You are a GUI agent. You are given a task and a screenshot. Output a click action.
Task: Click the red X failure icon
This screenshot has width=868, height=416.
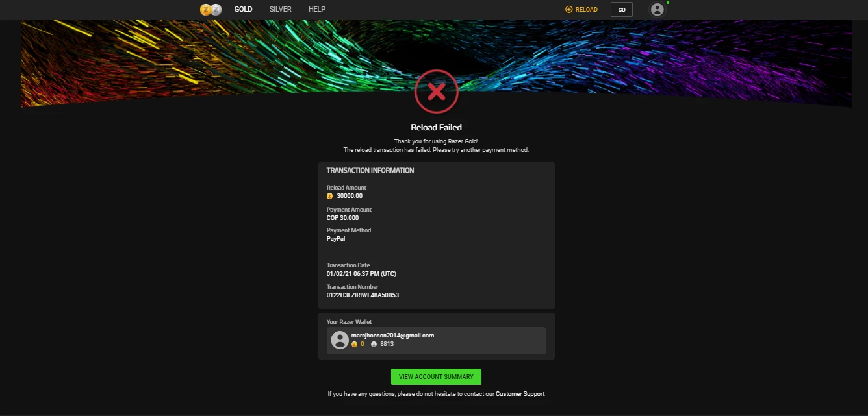[436, 91]
